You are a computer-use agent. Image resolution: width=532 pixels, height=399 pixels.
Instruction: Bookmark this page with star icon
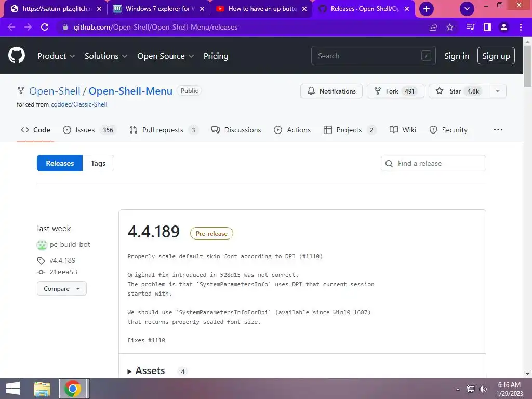tap(450, 27)
